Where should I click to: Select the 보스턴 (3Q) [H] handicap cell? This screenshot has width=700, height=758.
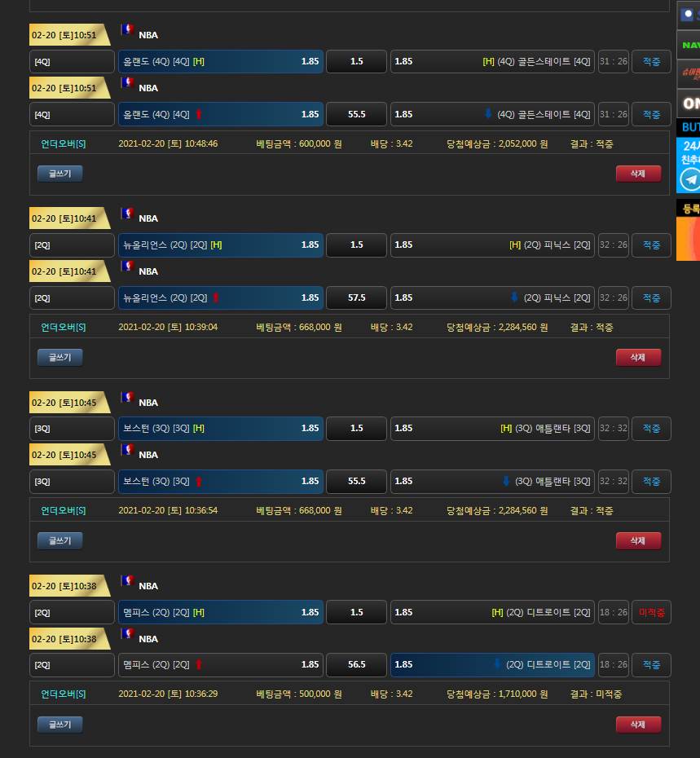coord(221,429)
